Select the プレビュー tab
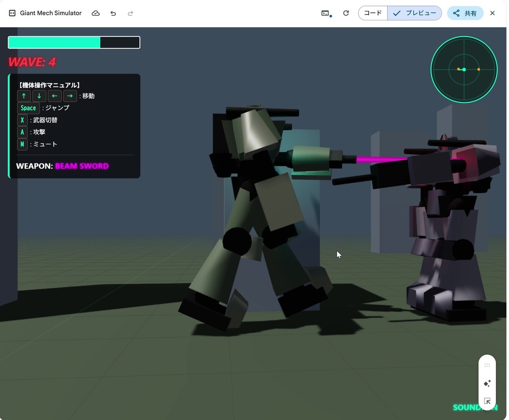 pos(414,13)
